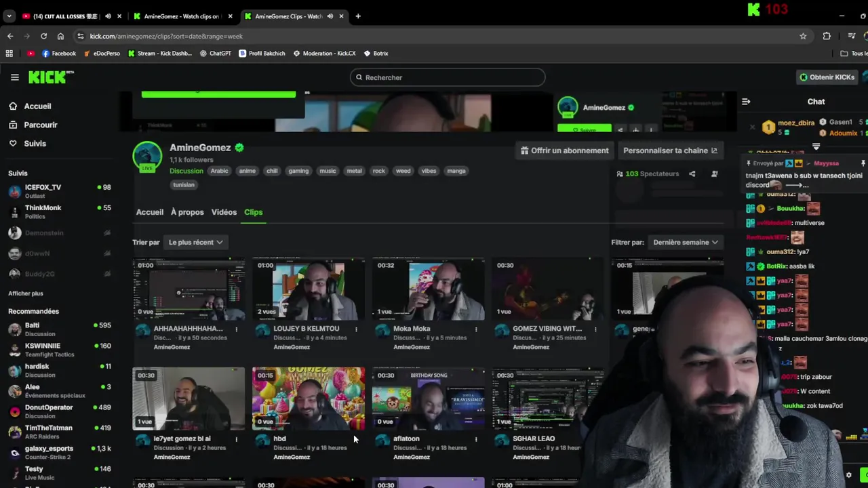Click the tunisian channel tag

click(x=184, y=184)
